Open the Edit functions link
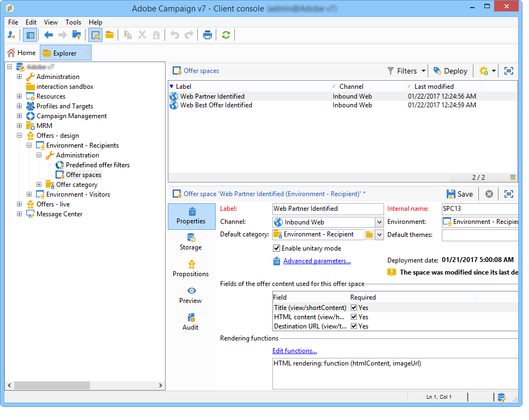 point(295,351)
